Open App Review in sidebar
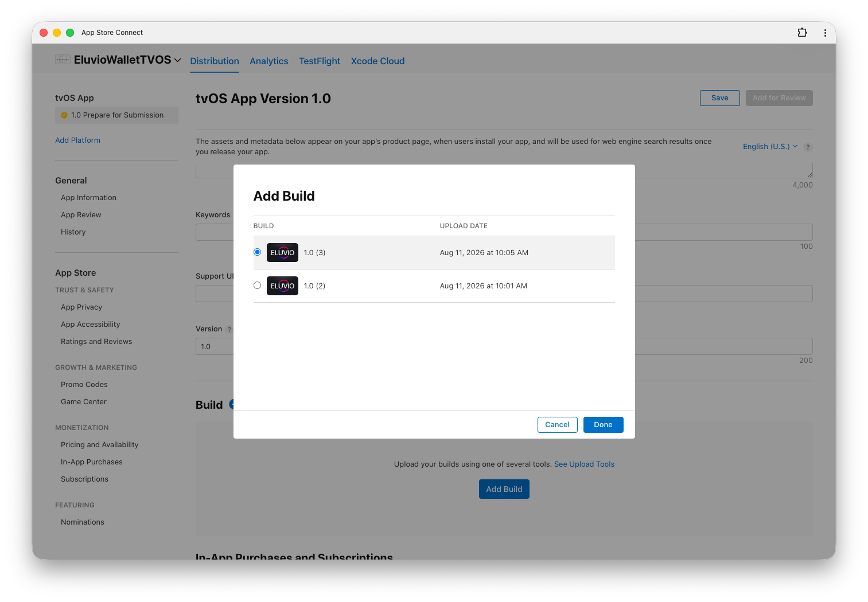Image resolution: width=868 pixels, height=602 pixels. pos(81,215)
